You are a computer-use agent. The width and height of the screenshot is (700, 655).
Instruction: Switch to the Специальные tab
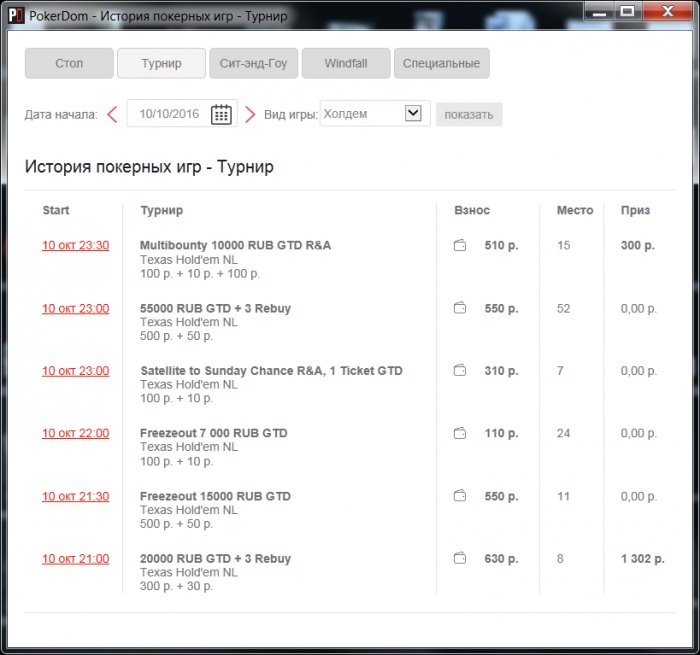(x=442, y=63)
